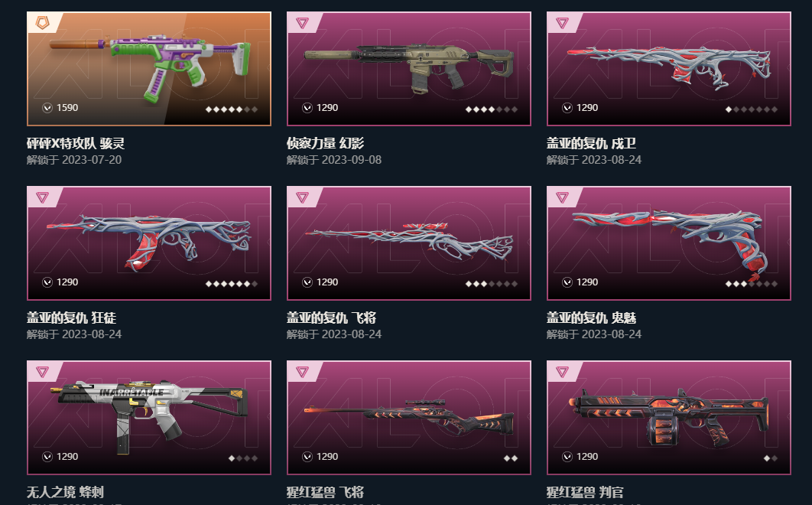
Task: Click the 盖亚的复仇 狂徒 title text
Action: [71, 318]
